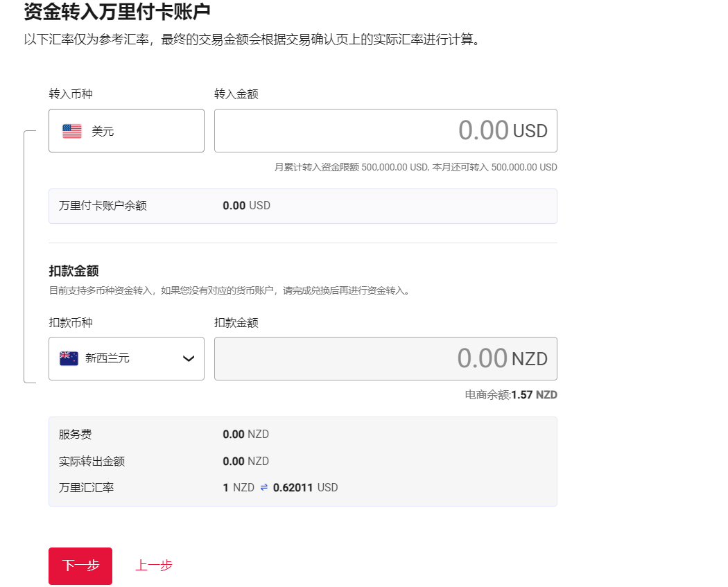The width and height of the screenshot is (728, 587).
Task: Click the 转入币种 field label
Action: coord(70,94)
